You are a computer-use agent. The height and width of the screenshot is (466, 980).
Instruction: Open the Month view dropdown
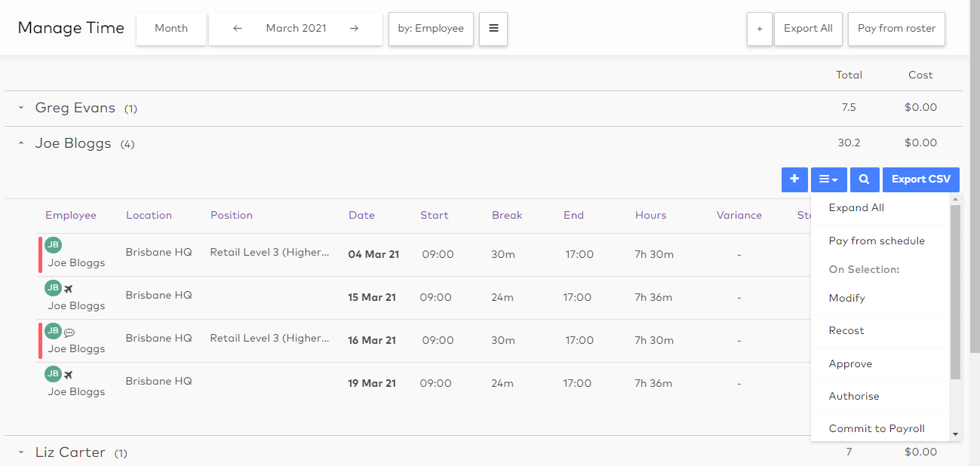tap(171, 29)
